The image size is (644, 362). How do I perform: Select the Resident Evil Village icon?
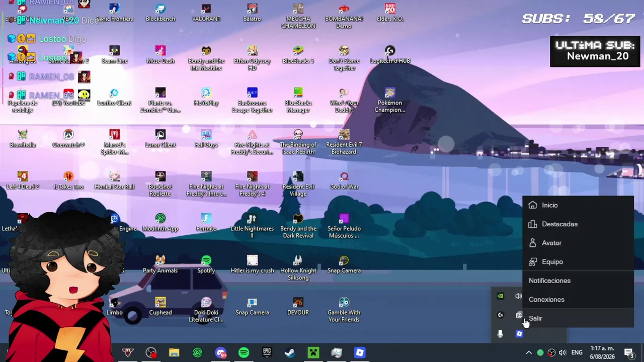click(298, 184)
